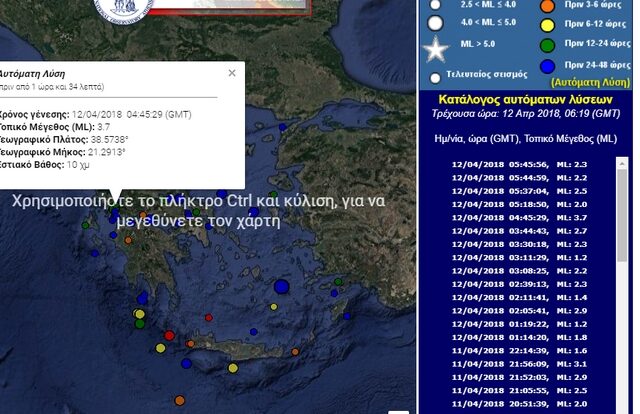Select catalog entry 20:51:39 ML: 2.0

click(519, 404)
